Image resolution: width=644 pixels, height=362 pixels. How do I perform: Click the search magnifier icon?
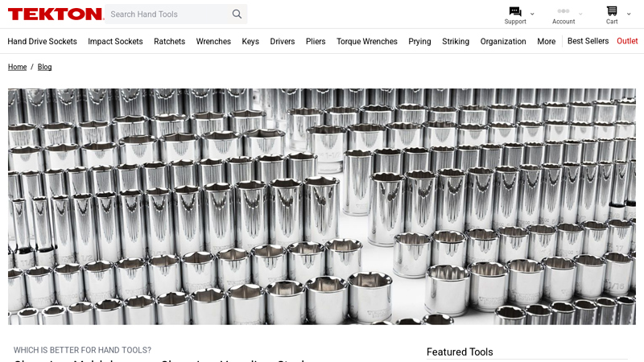pyautogui.click(x=237, y=14)
